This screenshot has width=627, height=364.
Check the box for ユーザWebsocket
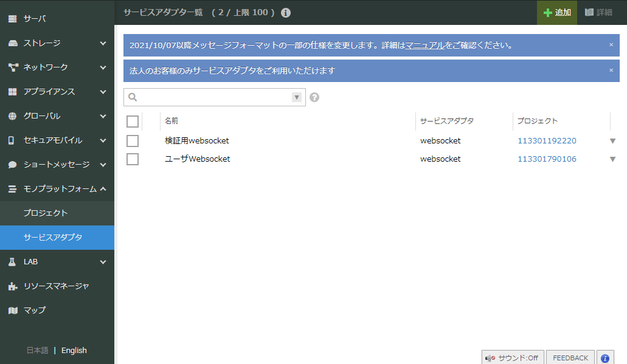pyautogui.click(x=133, y=159)
